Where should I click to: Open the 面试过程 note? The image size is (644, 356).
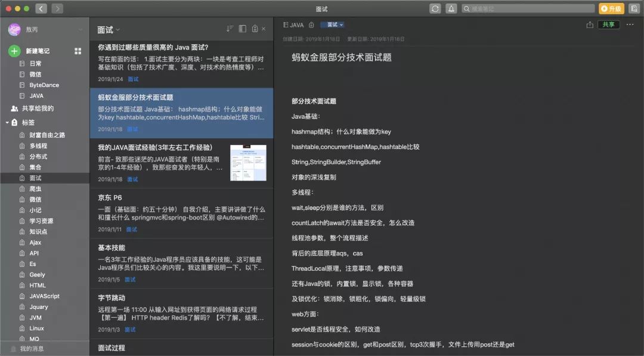(181, 348)
